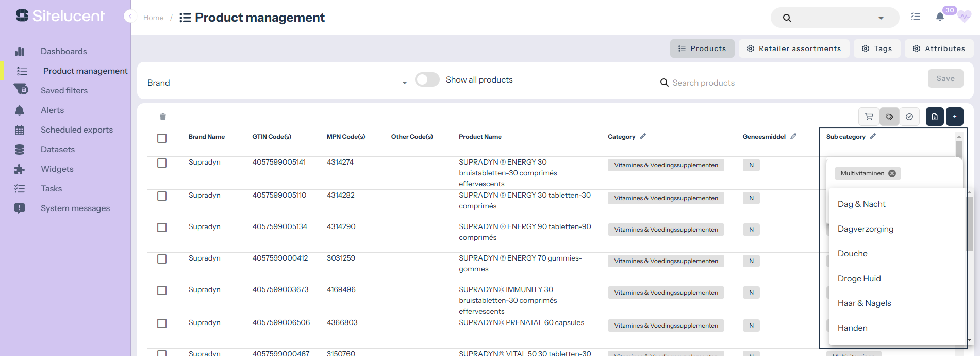Screen dimensions: 980x356
Task: Open Scheduled exports in the sidebar
Action: (77, 130)
